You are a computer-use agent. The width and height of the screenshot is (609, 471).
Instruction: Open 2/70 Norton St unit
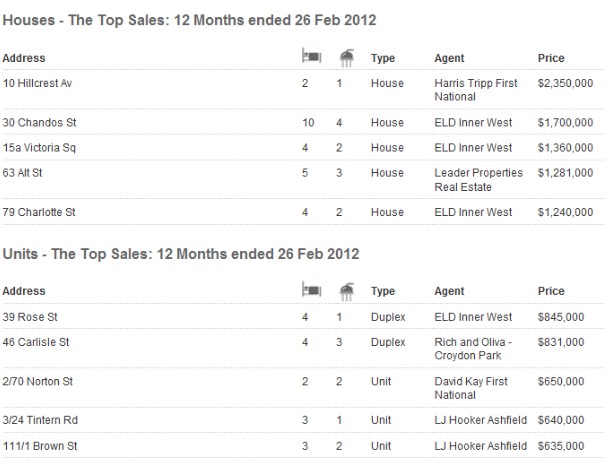[38, 381]
